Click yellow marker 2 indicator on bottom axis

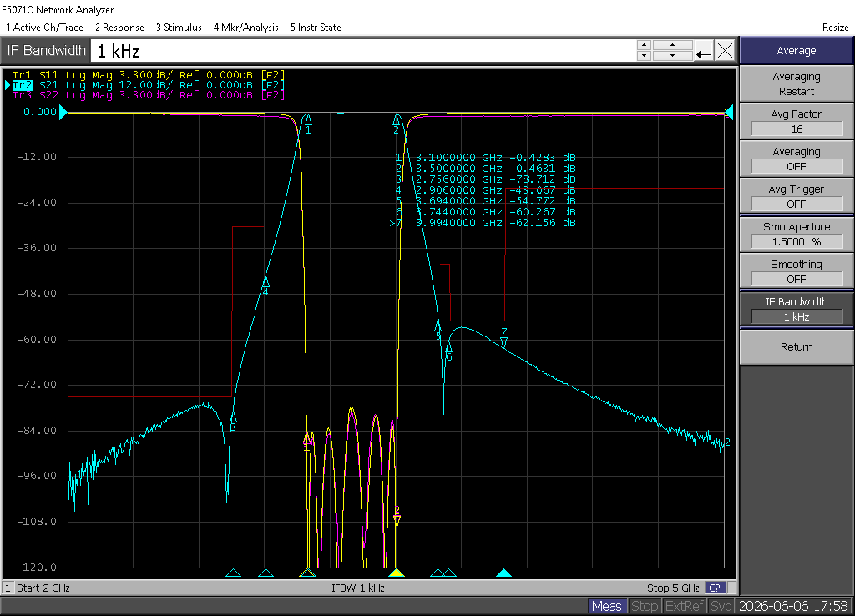[397, 573]
